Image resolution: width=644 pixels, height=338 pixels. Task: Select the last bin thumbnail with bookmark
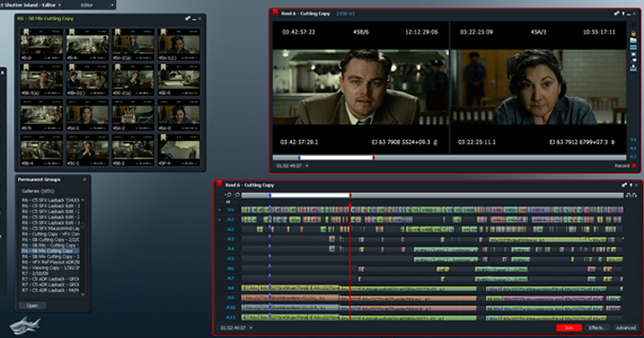pyautogui.click(x=179, y=150)
